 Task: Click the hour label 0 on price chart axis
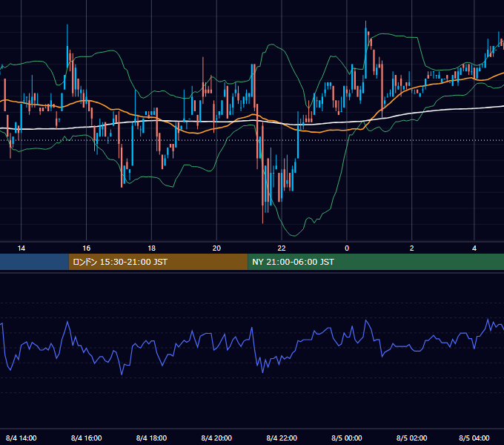coord(347,248)
